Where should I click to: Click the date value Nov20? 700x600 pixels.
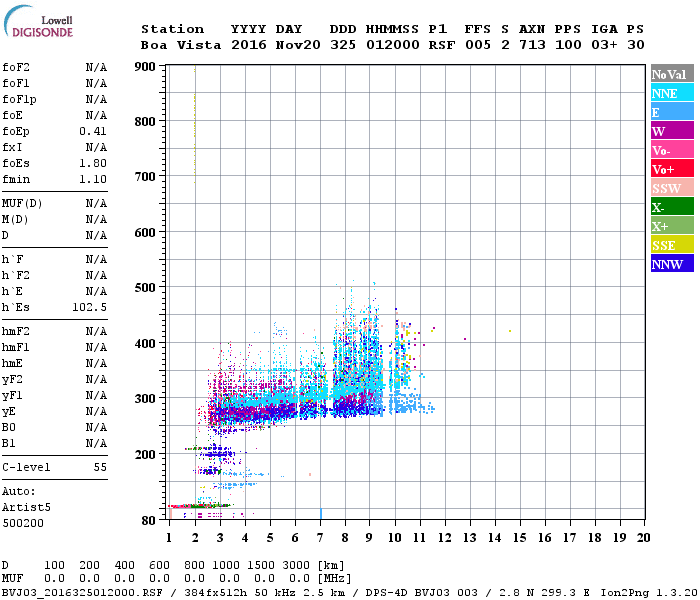[298, 45]
